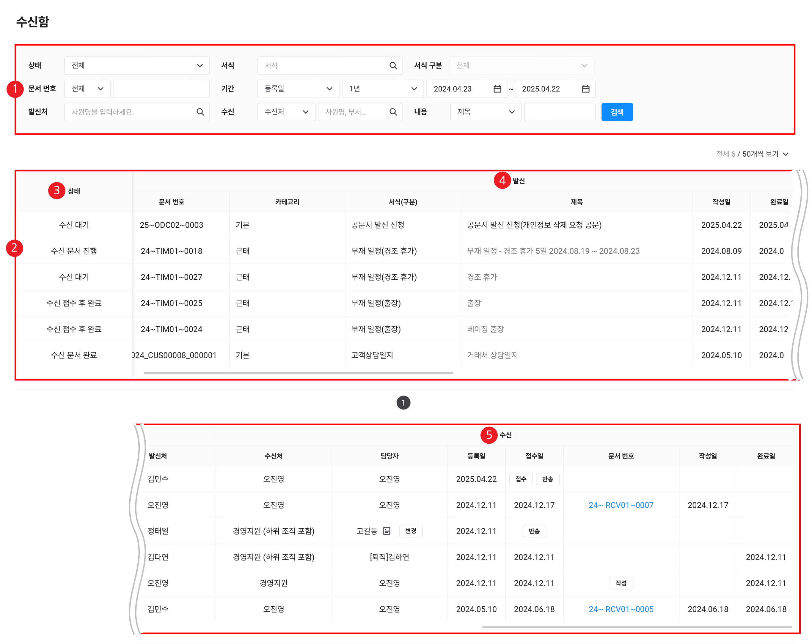Click page number 1 in pagination
This screenshot has height=644, width=812.
coord(403,402)
